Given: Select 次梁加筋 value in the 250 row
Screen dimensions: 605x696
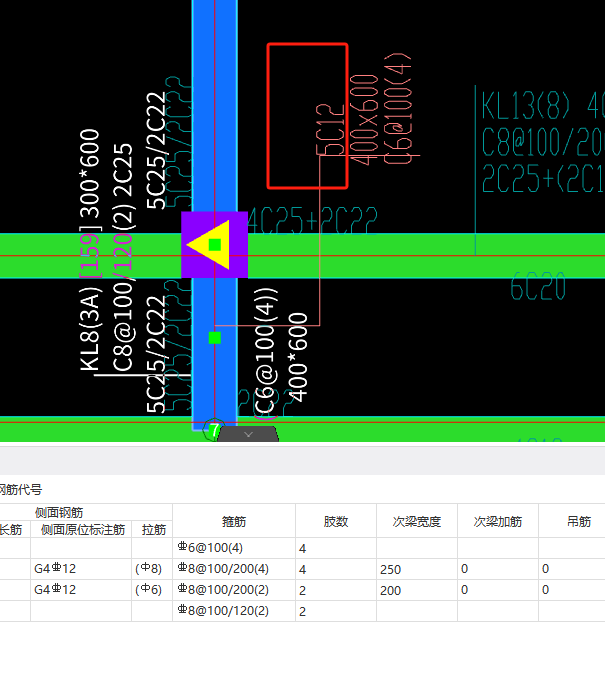Looking at the screenshot, I should click(498, 569).
